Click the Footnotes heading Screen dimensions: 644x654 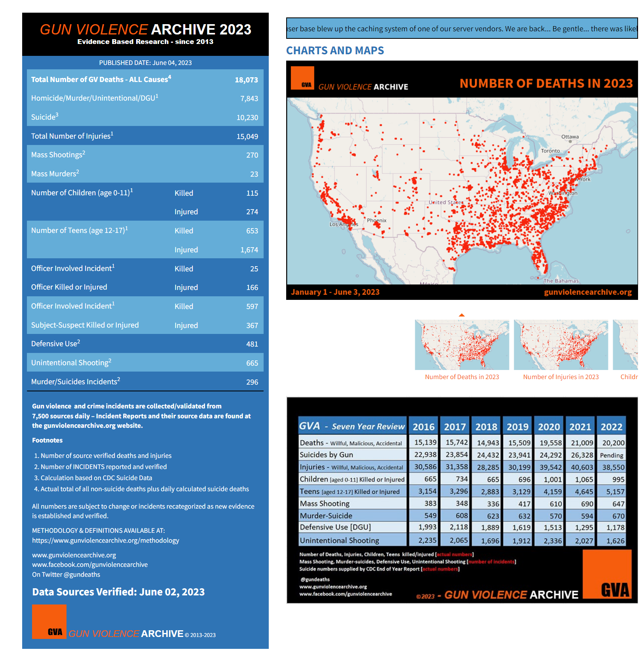[47, 440]
